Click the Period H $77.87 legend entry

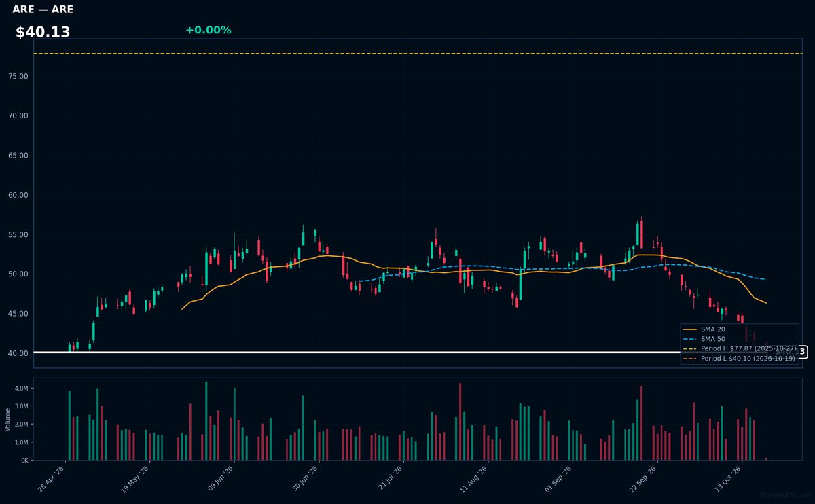coord(740,348)
